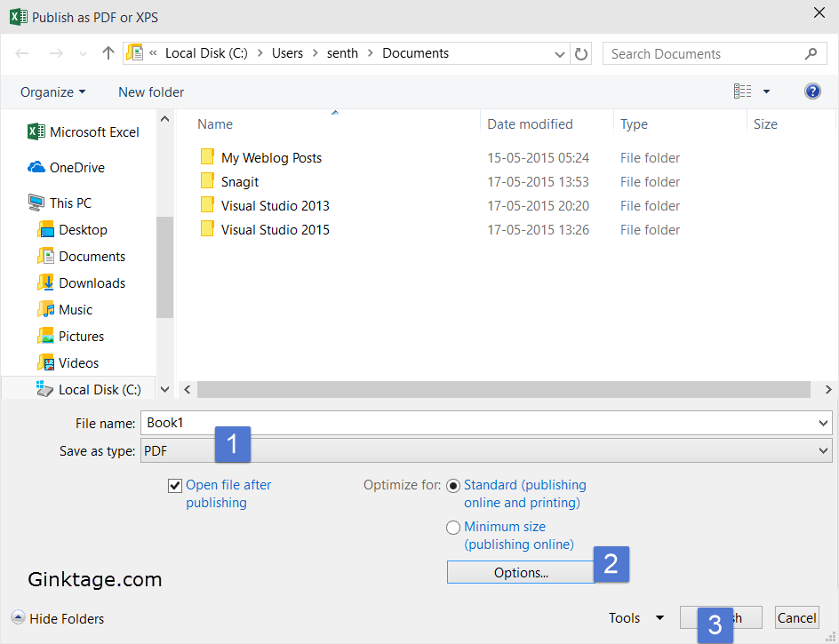The image size is (839, 644).
Task: Open the Options dialog
Action: coord(520,571)
